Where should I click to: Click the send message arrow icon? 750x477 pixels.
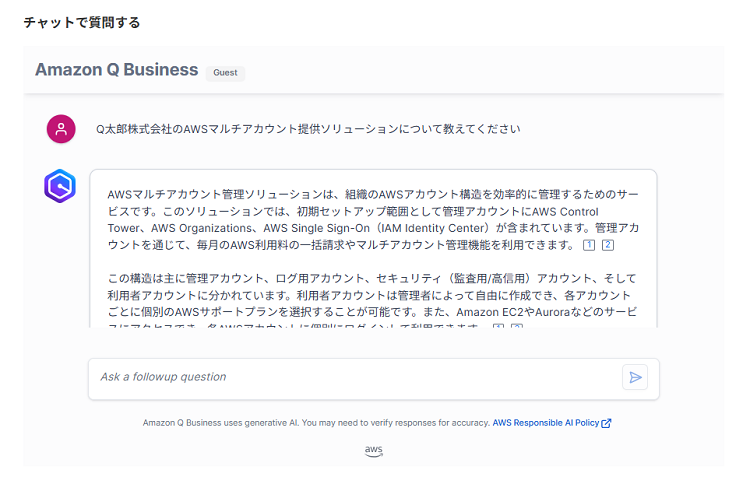pos(635,377)
